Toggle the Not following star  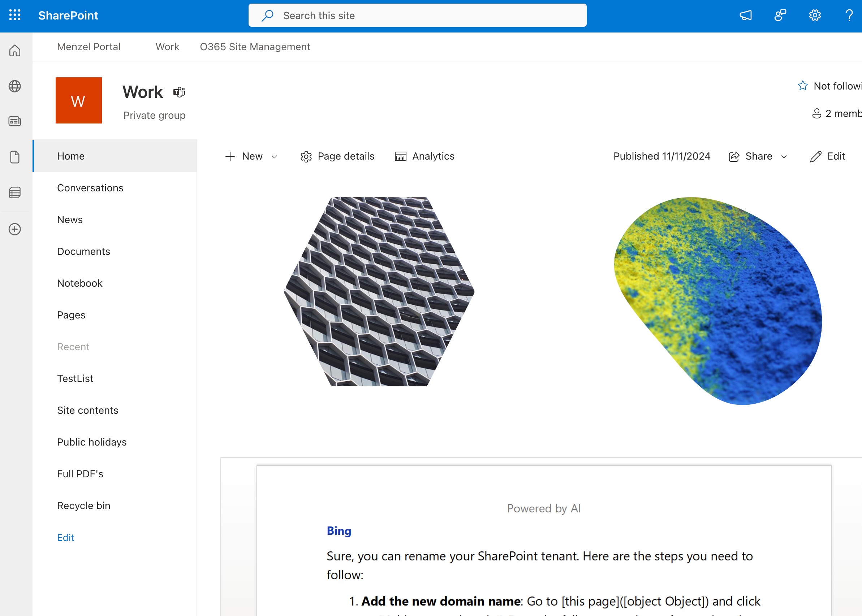[802, 86]
